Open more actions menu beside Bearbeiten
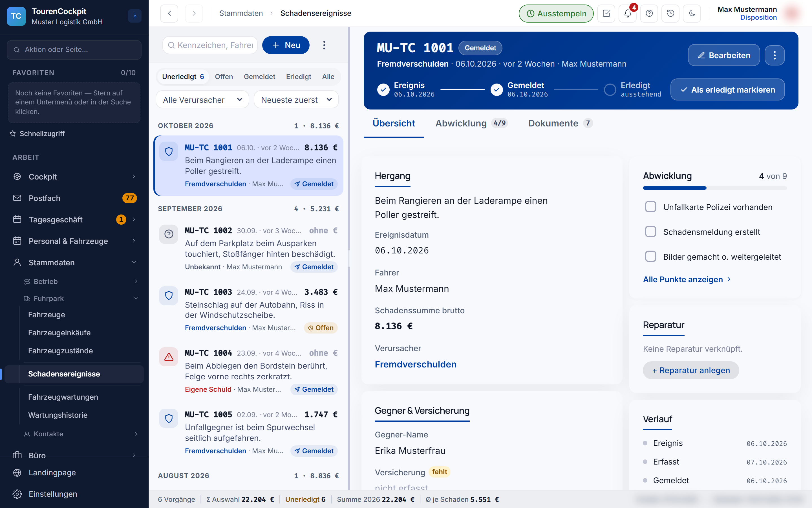This screenshot has height=508, width=812. 775,55
